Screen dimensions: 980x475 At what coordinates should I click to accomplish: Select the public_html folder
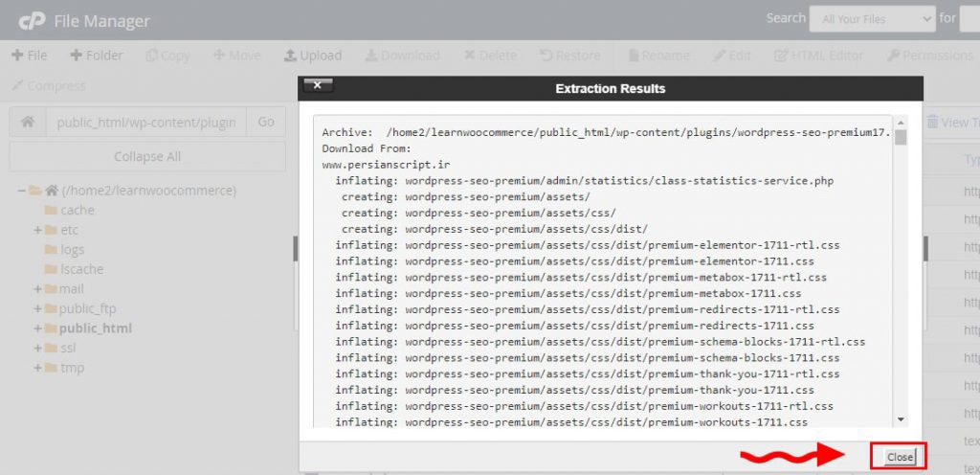pyautogui.click(x=95, y=328)
